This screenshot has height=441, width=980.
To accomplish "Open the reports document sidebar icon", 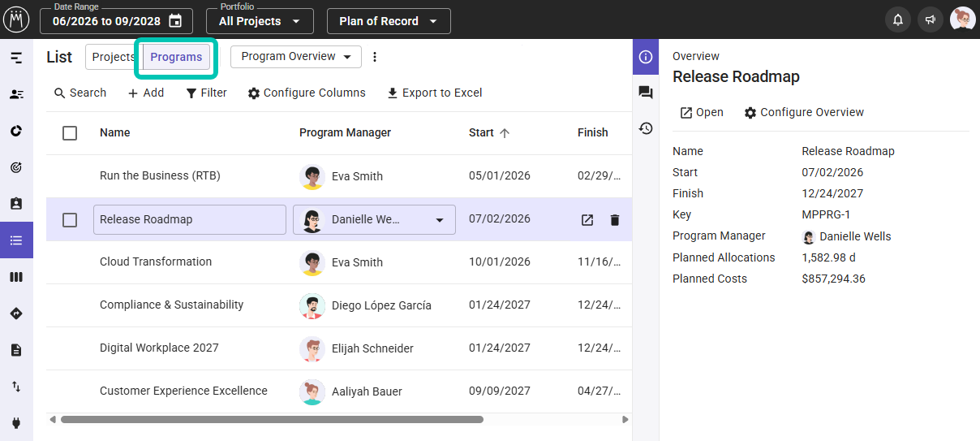I will tap(16, 350).
